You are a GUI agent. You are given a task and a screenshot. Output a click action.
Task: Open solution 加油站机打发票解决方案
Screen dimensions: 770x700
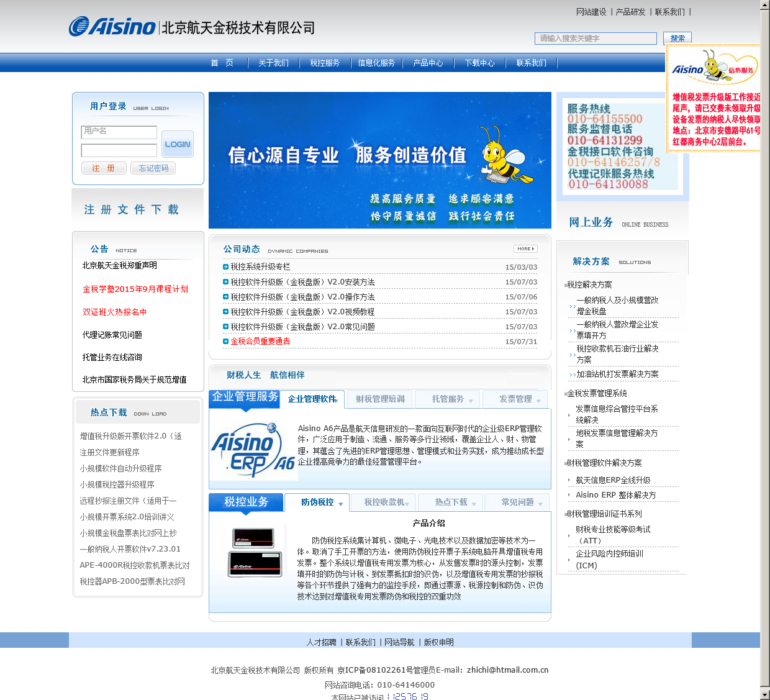(x=617, y=374)
